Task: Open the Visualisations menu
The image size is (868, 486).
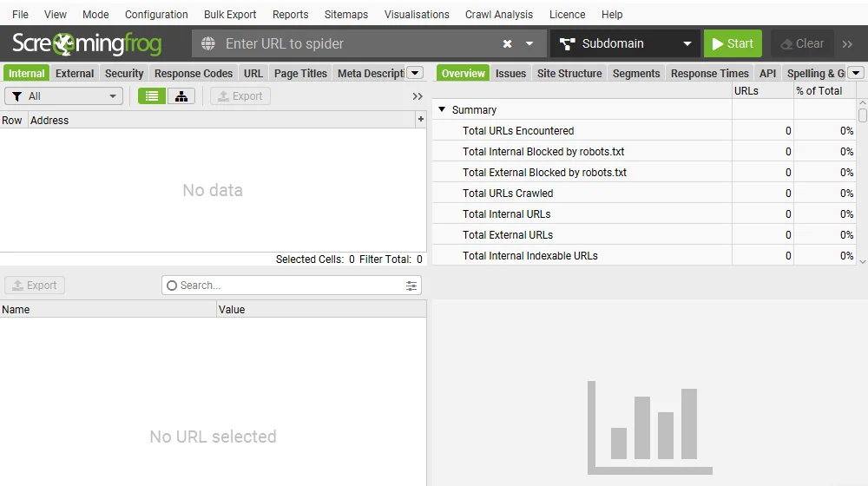Action: (x=417, y=15)
